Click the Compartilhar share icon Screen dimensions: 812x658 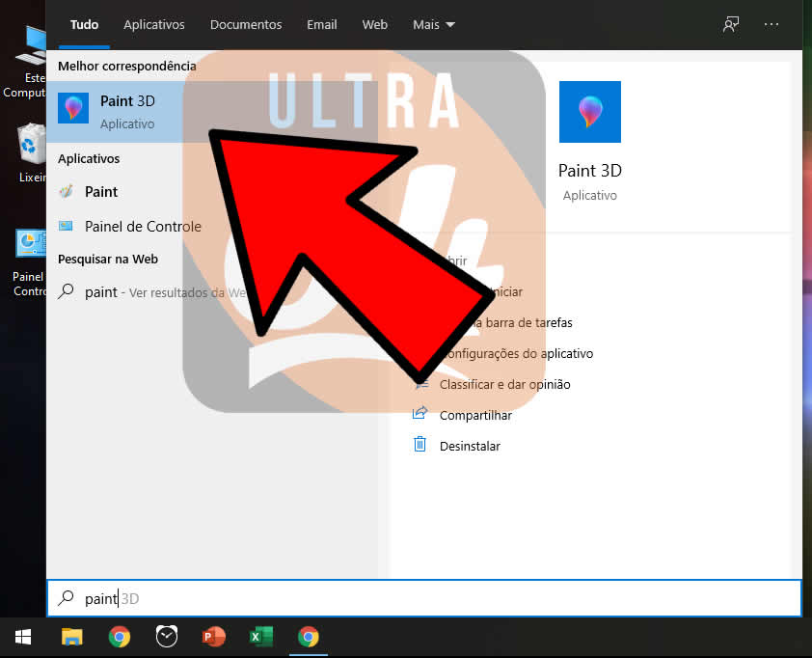tap(420, 415)
